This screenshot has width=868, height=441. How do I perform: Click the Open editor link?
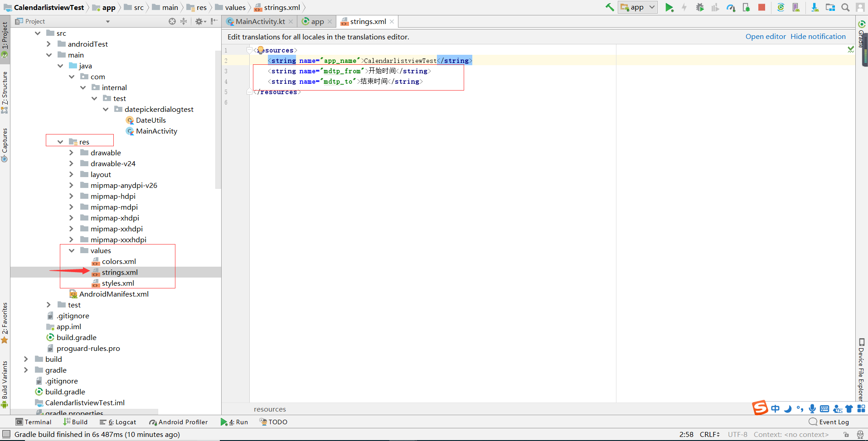(x=766, y=37)
